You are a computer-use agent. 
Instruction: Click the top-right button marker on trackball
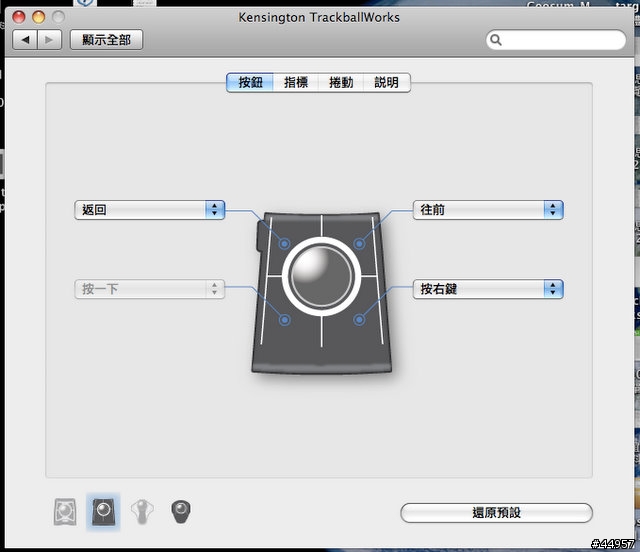click(359, 244)
